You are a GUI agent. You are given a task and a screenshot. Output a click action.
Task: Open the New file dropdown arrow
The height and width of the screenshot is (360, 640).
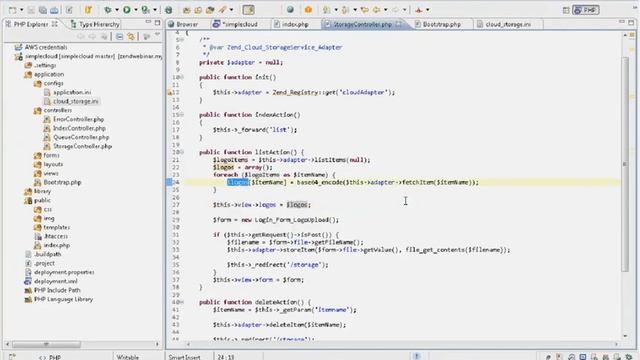point(21,10)
